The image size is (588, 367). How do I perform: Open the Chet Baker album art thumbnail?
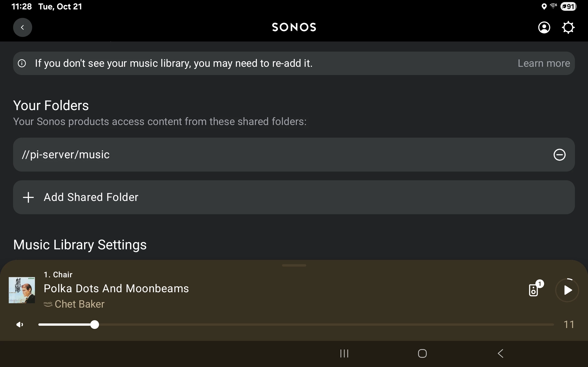coord(22,290)
